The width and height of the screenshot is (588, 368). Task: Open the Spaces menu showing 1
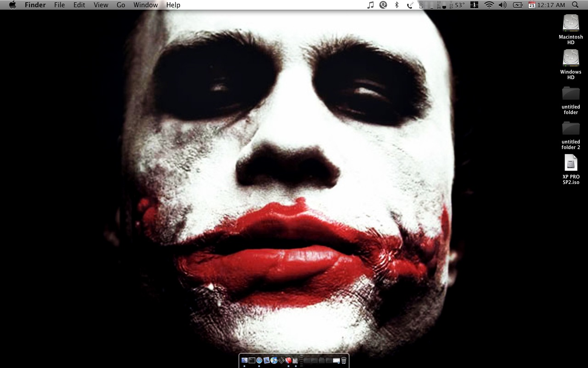pos(475,5)
